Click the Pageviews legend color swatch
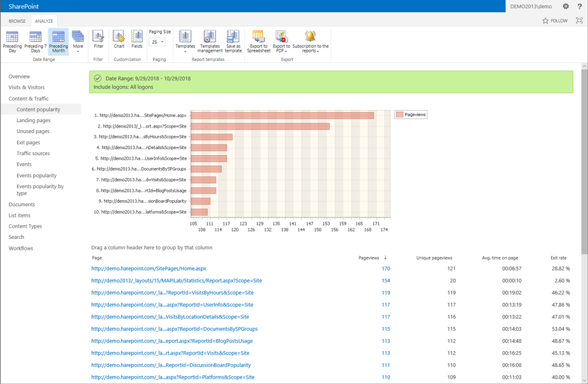 (x=400, y=115)
